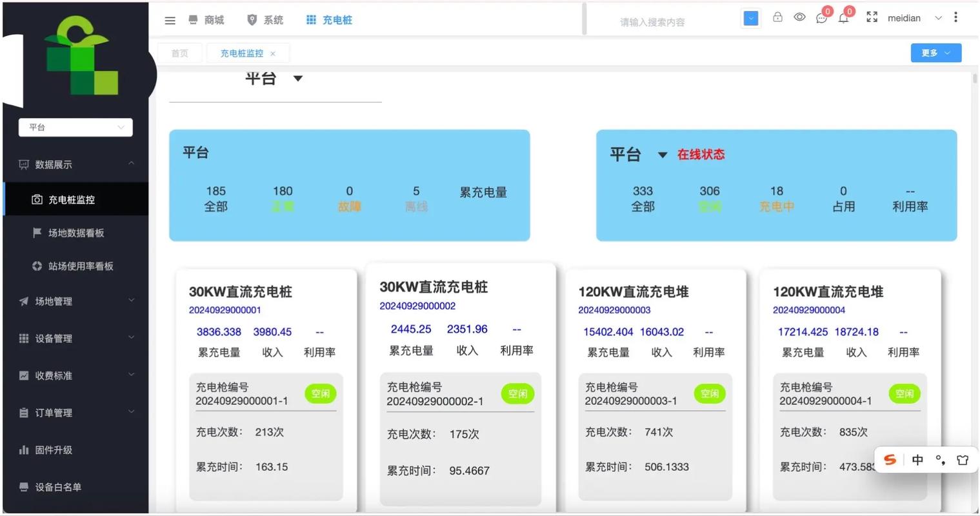The image size is (980, 516).
Task: Open the sidebar 平台 select box
Action: 75,127
